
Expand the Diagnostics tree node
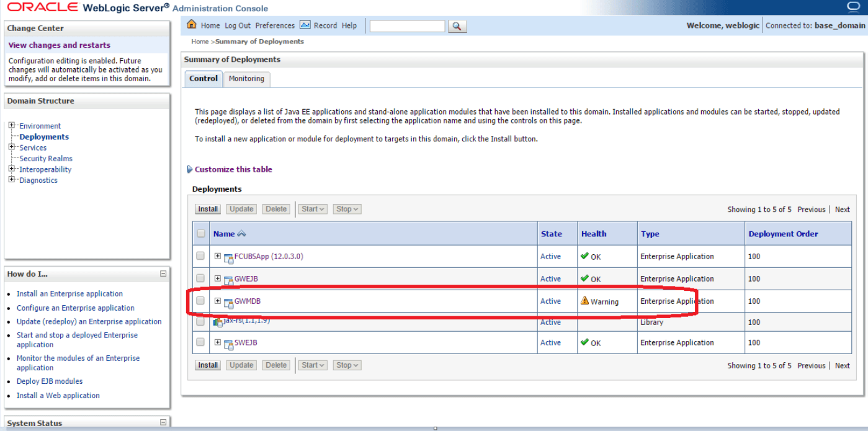(12, 180)
